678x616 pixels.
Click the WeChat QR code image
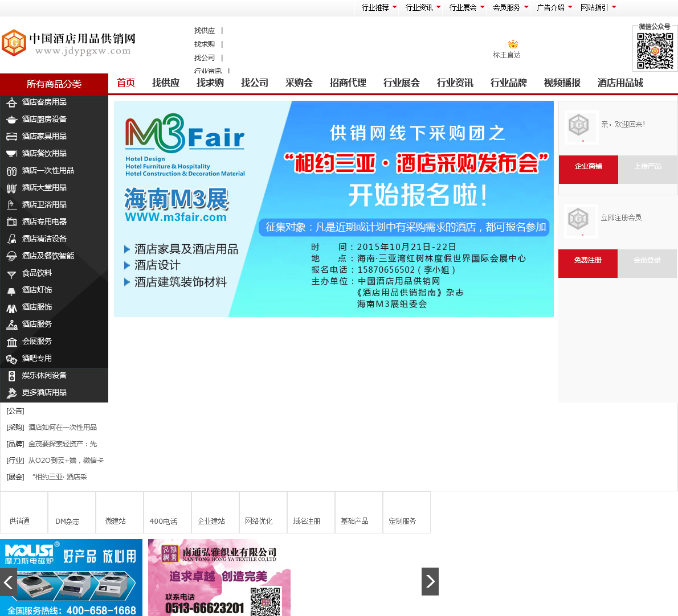(x=655, y=51)
